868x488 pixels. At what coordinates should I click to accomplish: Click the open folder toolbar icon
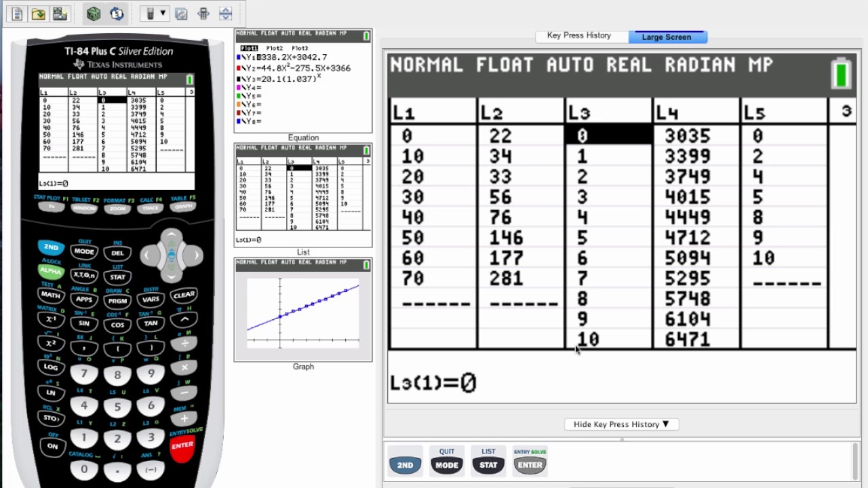(x=39, y=14)
